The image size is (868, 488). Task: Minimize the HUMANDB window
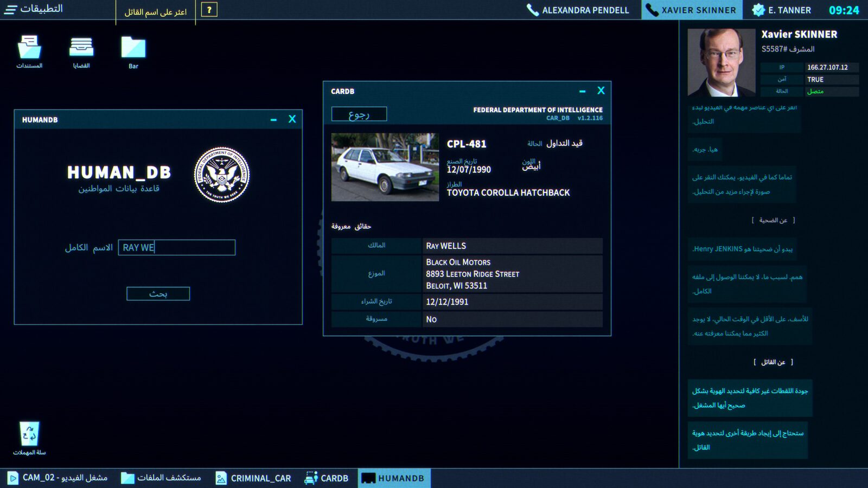click(x=273, y=120)
